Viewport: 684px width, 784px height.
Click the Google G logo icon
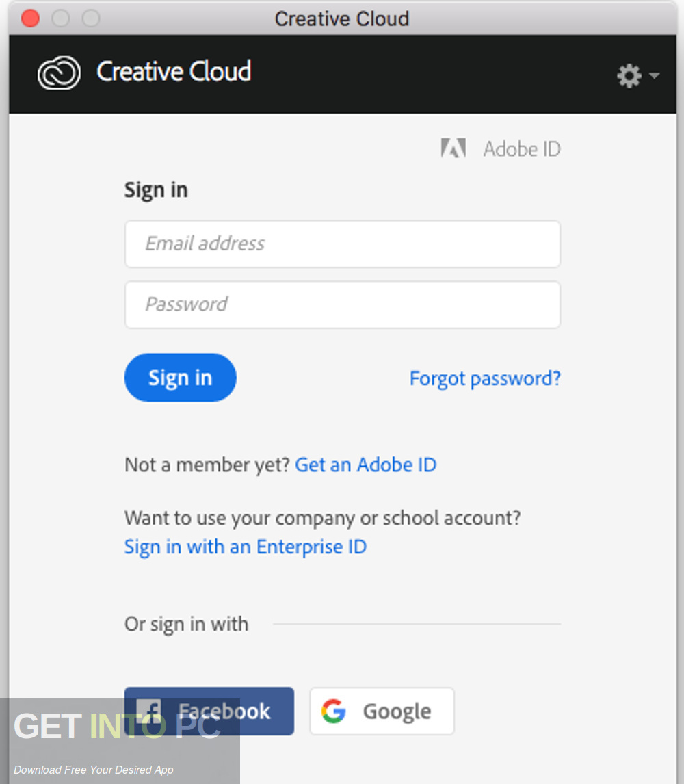point(334,711)
